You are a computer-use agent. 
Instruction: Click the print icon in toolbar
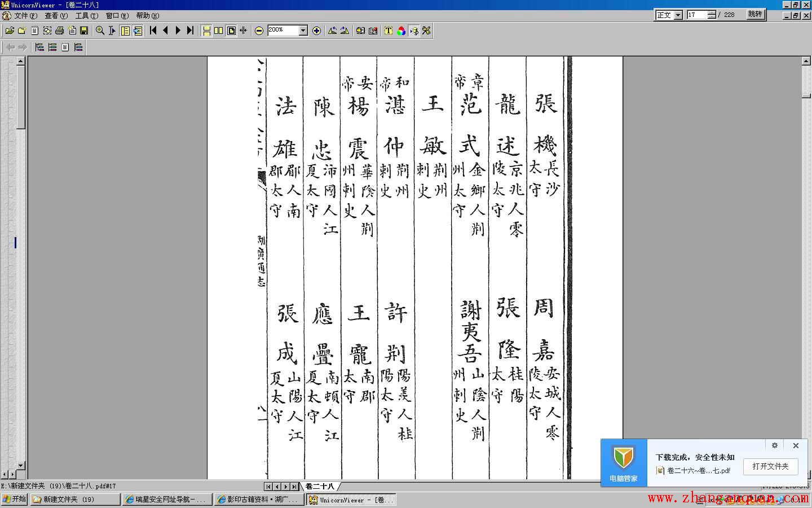tap(59, 30)
